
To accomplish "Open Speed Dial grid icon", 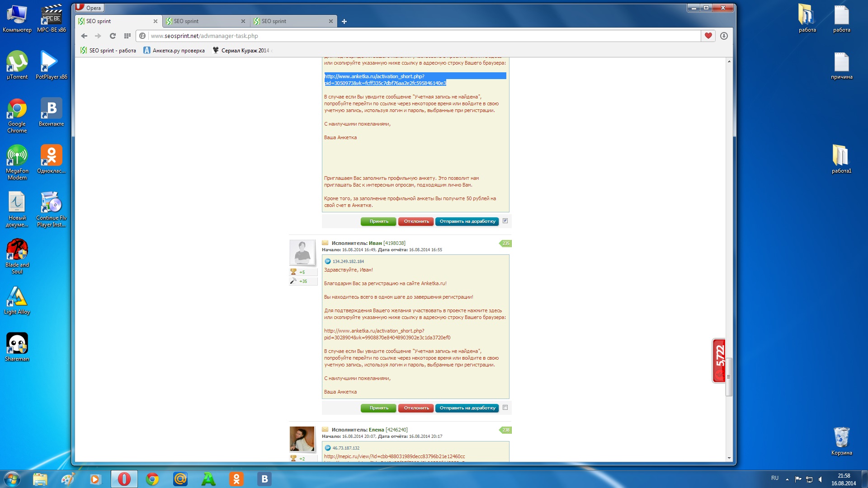I will click(127, 36).
